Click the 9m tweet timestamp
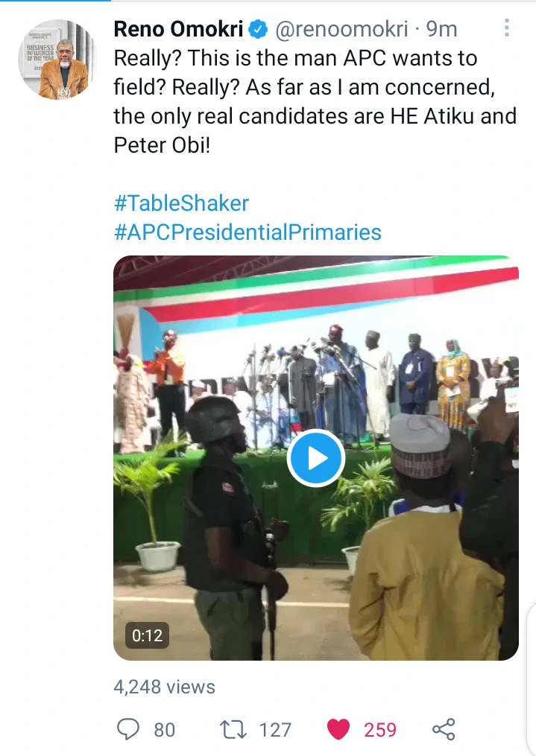This screenshot has width=536, height=756. click(x=441, y=30)
